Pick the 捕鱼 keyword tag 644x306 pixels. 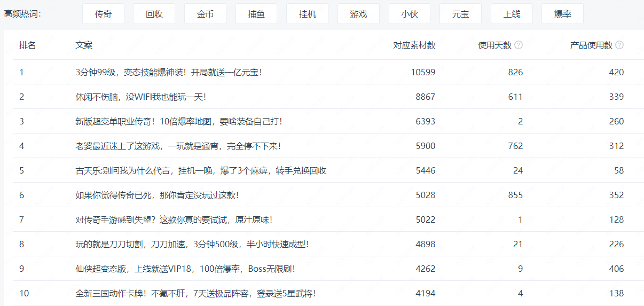pos(256,14)
